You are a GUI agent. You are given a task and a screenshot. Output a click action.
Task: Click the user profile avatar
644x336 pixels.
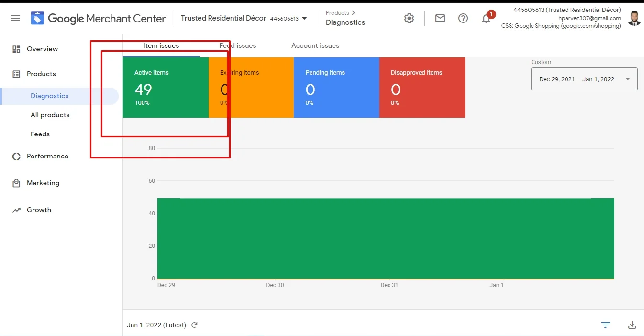634,18
